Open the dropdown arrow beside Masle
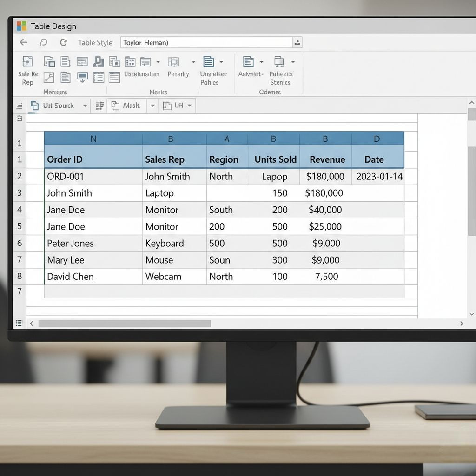The image size is (476, 476). (x=152, y=106)
